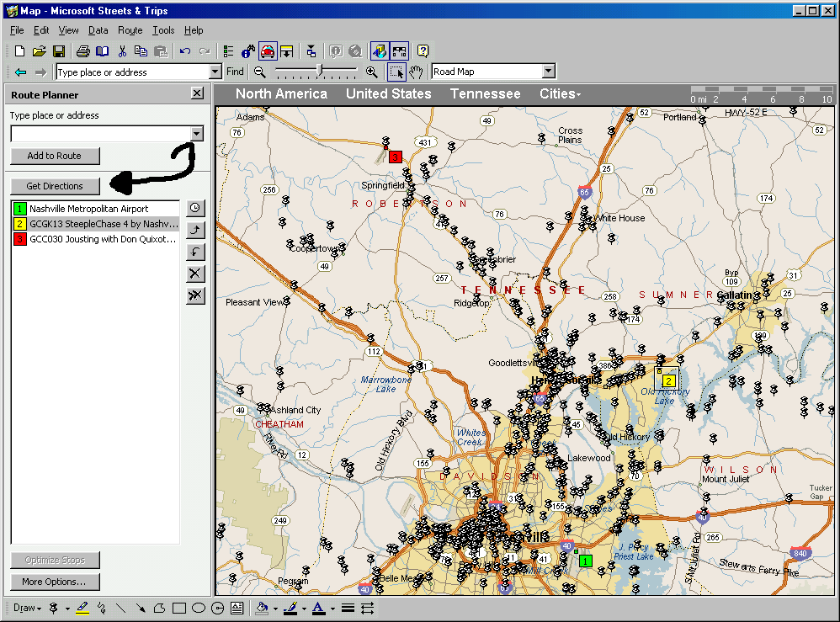Open the Road Map style dropdown
Screen dimensions: 840x622
click(x=548, y=72)
